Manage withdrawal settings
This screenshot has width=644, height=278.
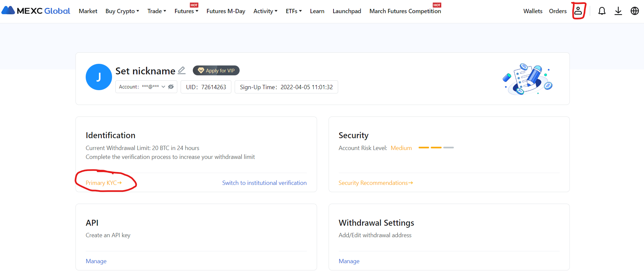pyautogui.click(x=349, y=261)
